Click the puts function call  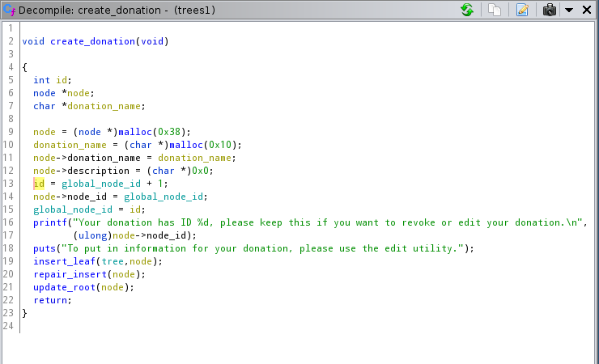45,249
